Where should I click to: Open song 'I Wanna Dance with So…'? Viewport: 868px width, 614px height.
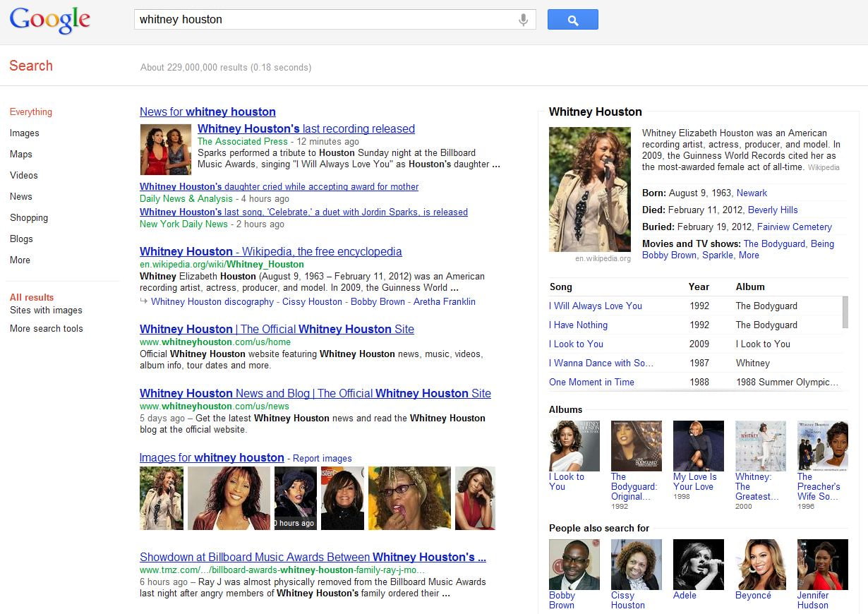point(601,363)
